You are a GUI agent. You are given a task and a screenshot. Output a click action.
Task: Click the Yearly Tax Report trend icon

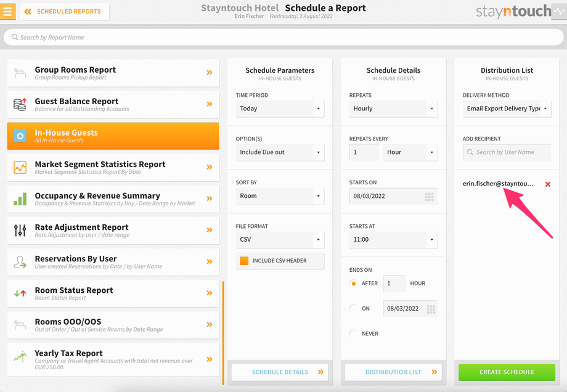point(20,357)
